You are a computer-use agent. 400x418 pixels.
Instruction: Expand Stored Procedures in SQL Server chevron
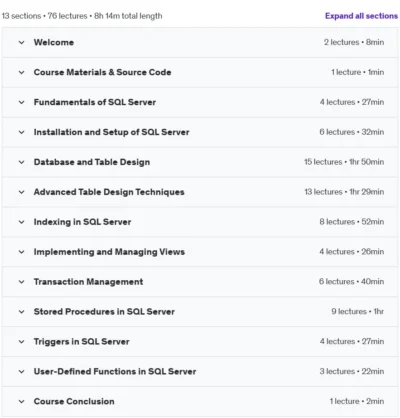point(22,312)
